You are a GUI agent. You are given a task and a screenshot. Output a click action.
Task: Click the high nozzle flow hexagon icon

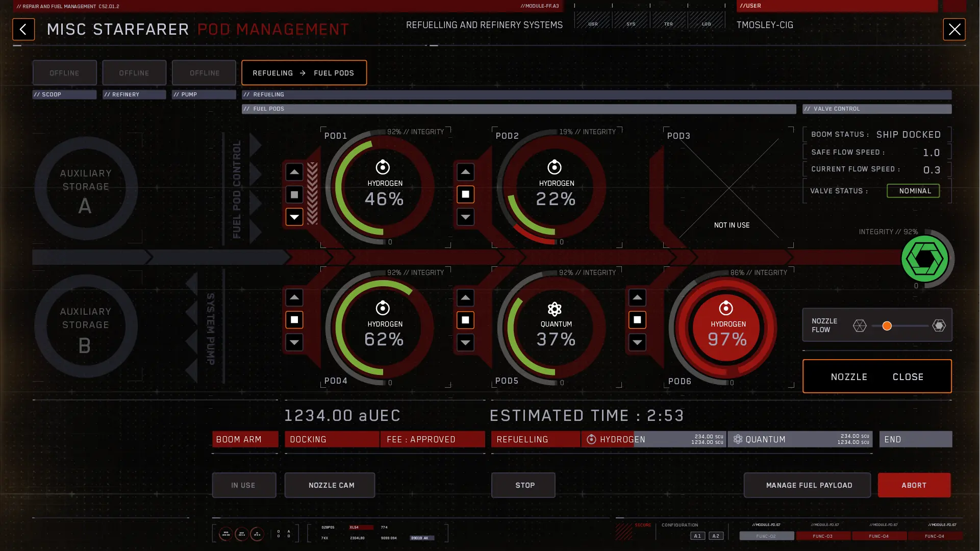point(939,325)
